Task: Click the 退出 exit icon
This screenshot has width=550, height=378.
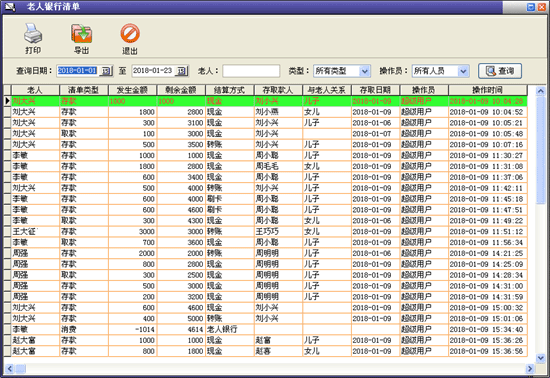Action: pos(130,33)
